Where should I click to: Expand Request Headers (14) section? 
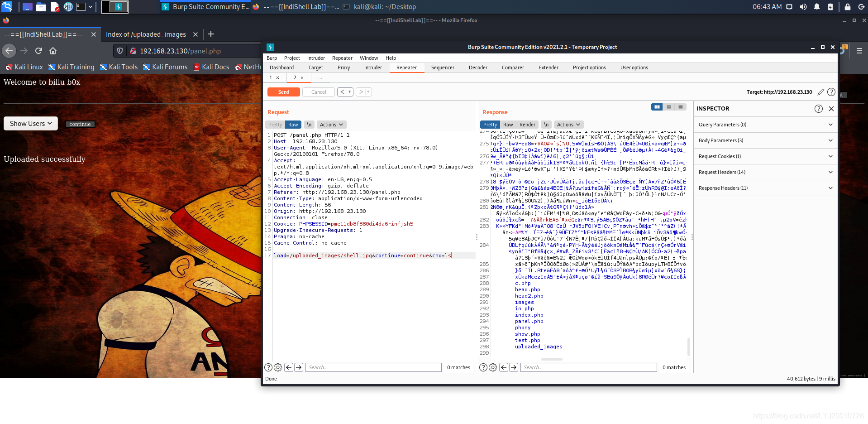click(765, 172)
